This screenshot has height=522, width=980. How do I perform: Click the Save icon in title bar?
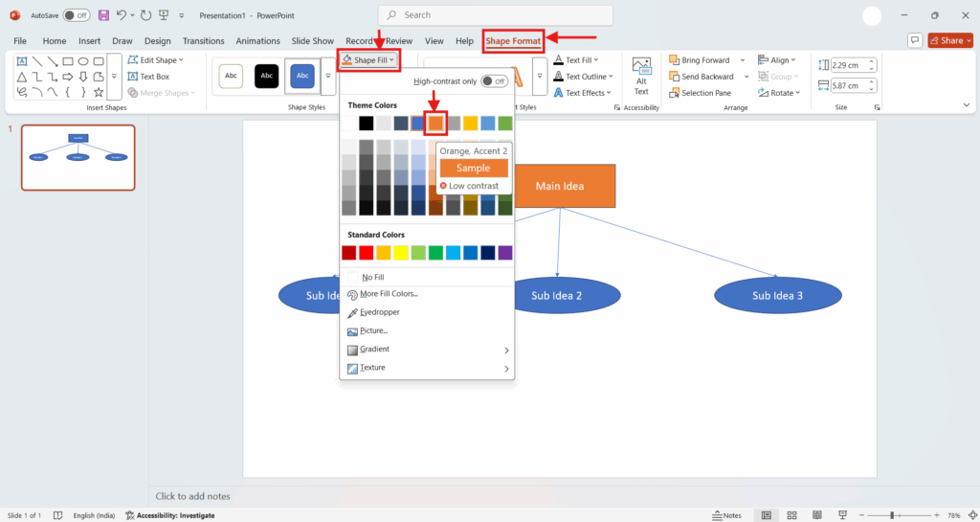(x=102, y=15)
